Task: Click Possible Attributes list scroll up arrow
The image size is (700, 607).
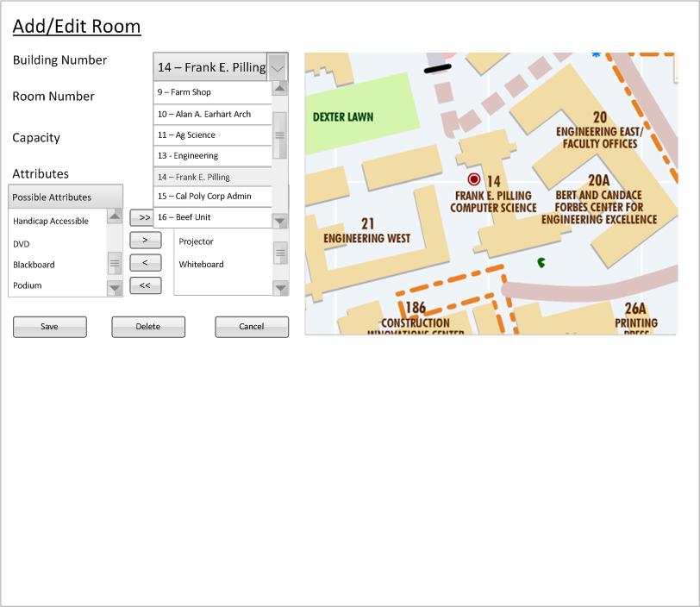Action: click(115, 216)
